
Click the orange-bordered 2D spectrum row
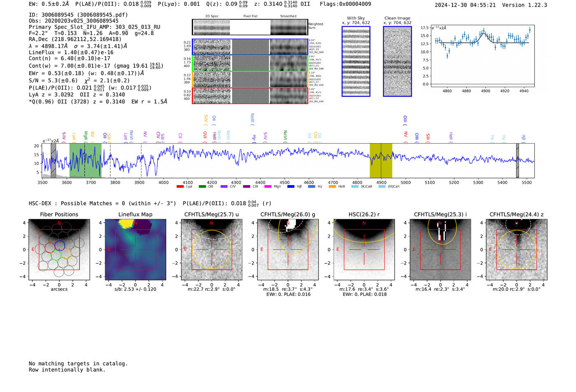pos(250,79)
